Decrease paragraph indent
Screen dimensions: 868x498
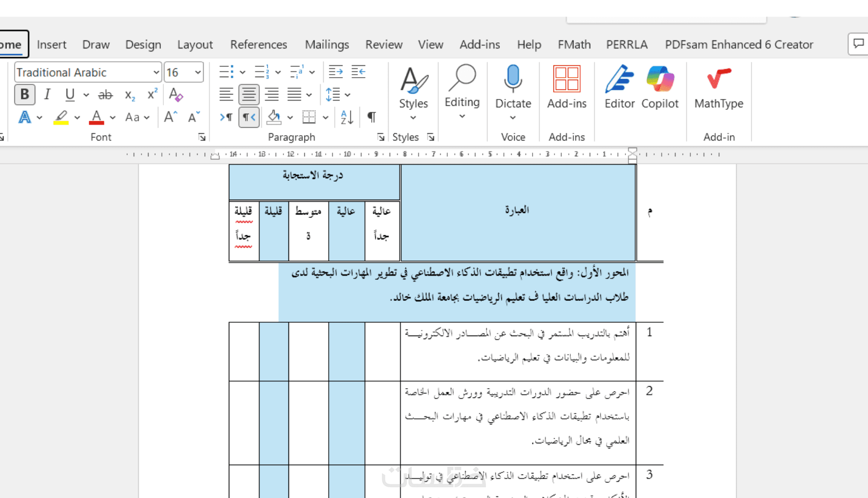click(335, 72)
